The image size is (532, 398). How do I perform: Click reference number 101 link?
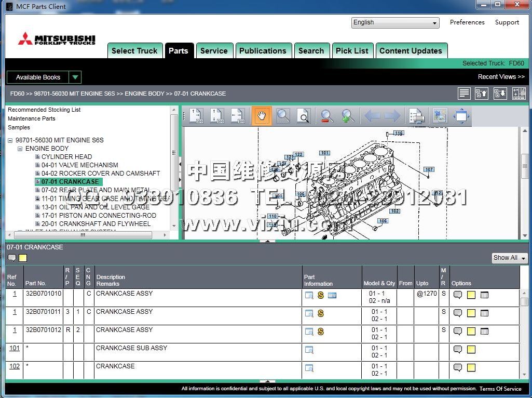(15, 348)
